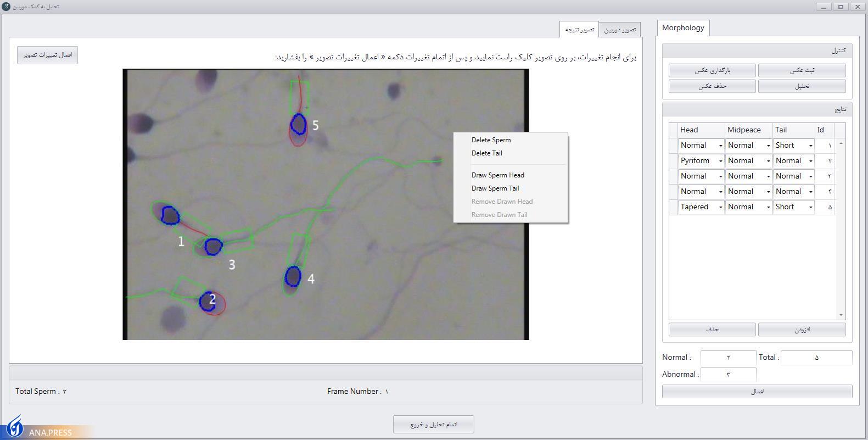The image size is (868, 440).
Task: Expand Midpeace dropdown in third row
Action: click(x=768, y=176)
